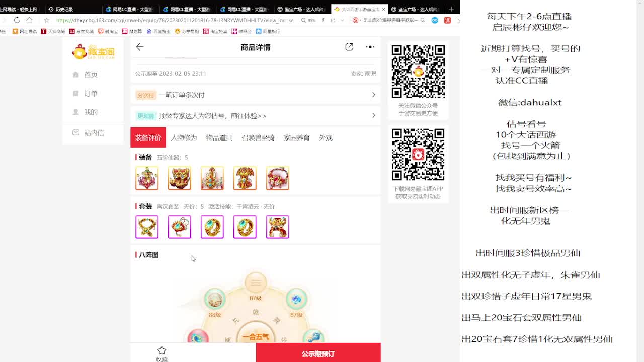Open 天猫商城 bookmark
Image resolution: width=644 pixels, height=362 pixels.
pyautogui.click(x=53, y=31)
